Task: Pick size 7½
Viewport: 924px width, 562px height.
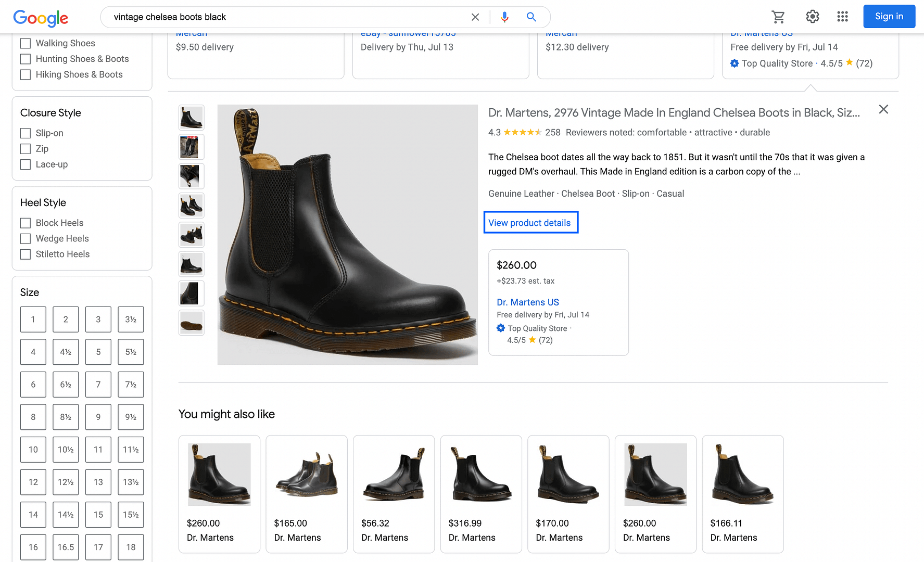Action: coord(131,385)
